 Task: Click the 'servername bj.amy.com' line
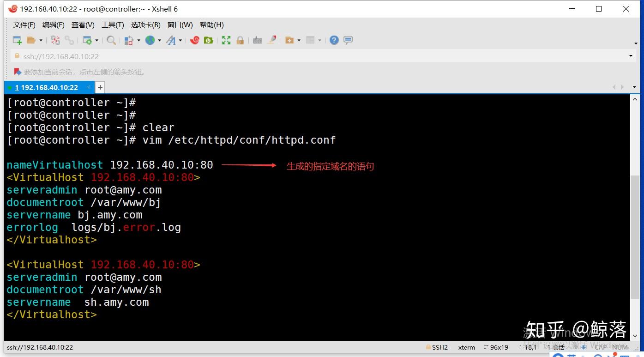[74, 215]
